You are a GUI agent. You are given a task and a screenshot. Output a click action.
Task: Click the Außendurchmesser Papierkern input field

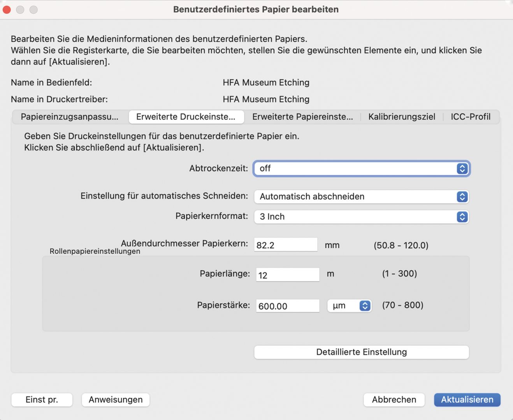point(286,245)
